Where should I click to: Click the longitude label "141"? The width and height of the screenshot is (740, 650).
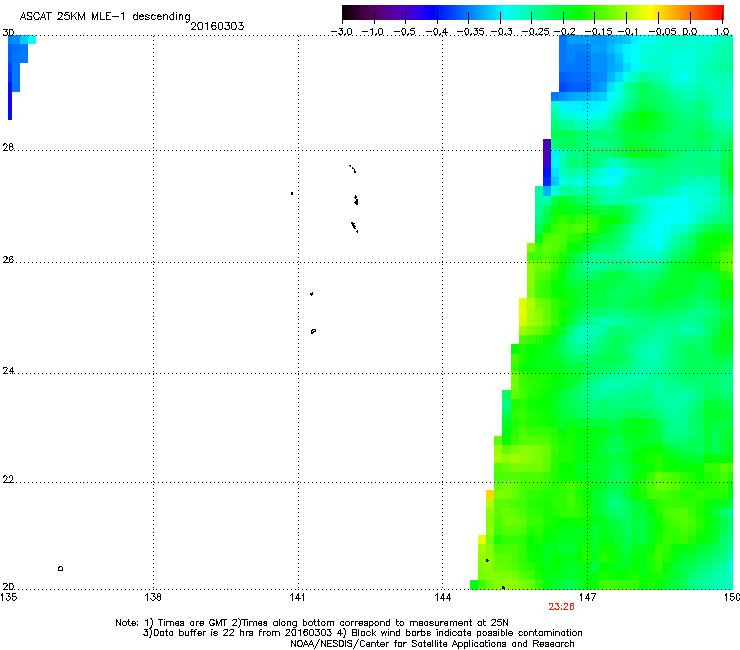[x=297, y=598]
